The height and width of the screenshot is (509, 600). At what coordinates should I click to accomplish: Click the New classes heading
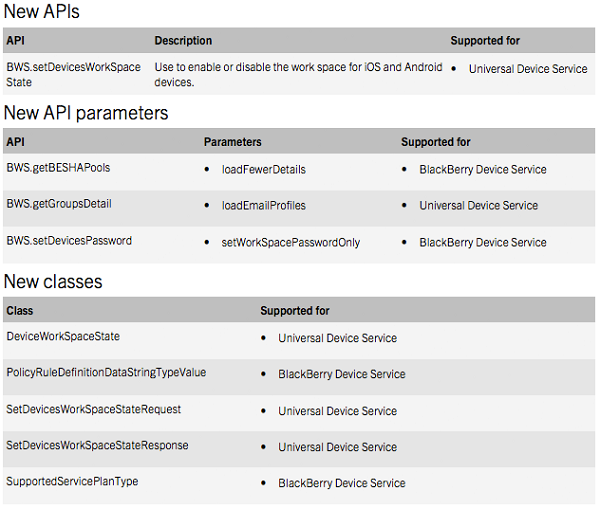coord(53,282)
